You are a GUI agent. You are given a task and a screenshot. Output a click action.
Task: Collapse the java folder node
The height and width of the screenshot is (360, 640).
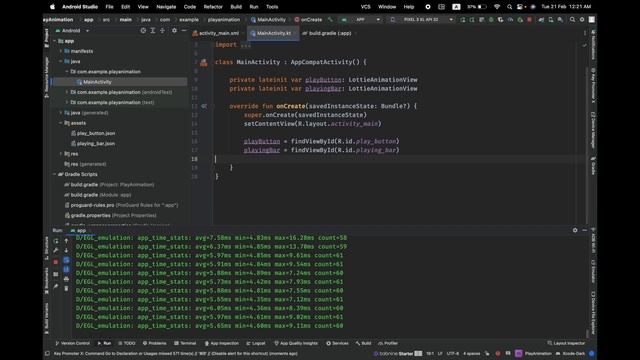(x=61, y=62)
